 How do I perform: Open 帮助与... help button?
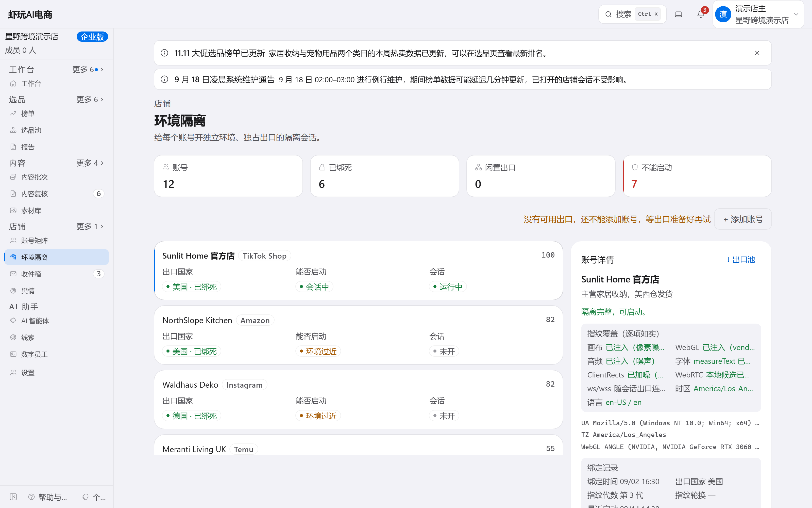48,497
